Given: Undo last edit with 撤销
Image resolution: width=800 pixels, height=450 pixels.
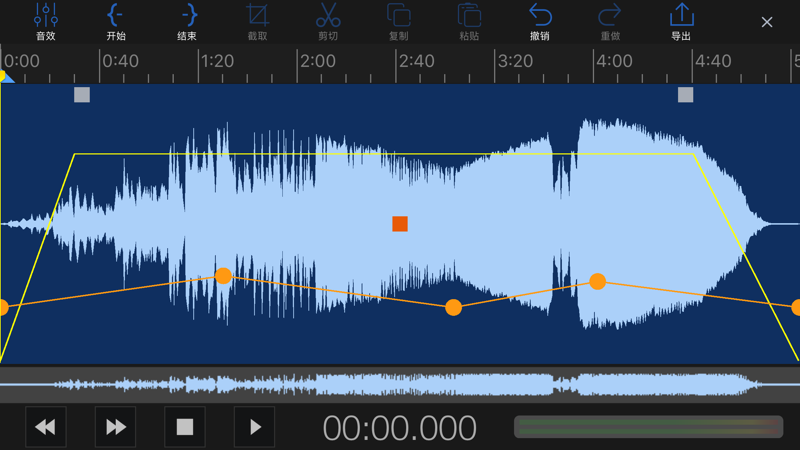Looking at the screenshot, I should (x=540, y=21).
